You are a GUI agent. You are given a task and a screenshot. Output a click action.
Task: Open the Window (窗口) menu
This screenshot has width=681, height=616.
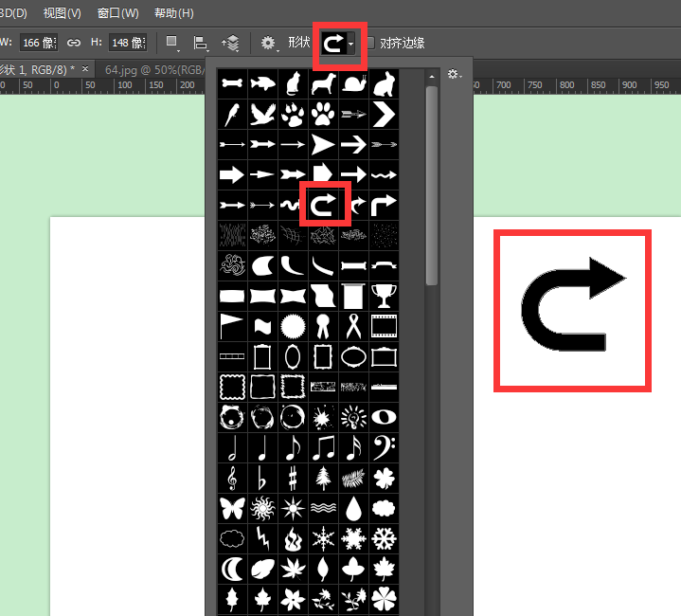tap(117, 13)
